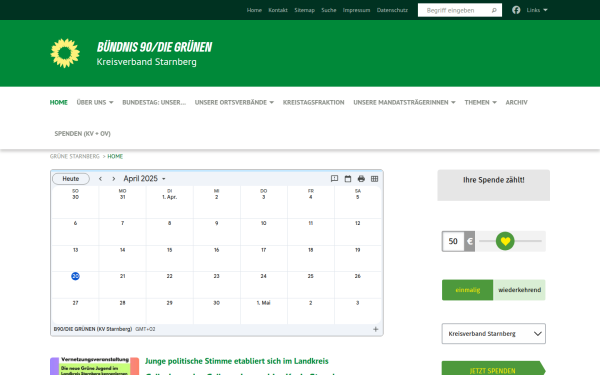Screen dimensions: 600x375
Task: Select calendar date '1. Apr.'
Action: point(170,197)
